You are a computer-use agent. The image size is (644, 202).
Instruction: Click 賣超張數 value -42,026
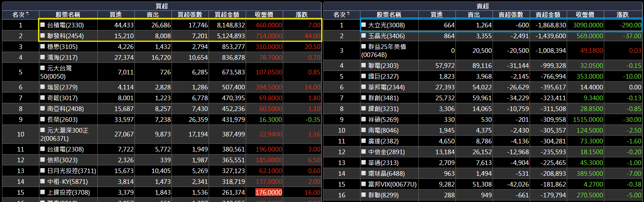point(518,184)
